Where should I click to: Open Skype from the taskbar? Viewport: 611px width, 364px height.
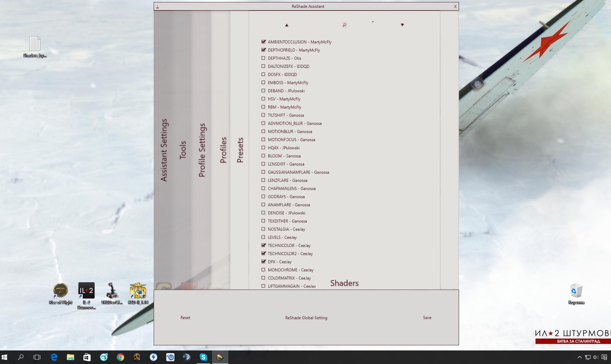click(x=203, y=357)
